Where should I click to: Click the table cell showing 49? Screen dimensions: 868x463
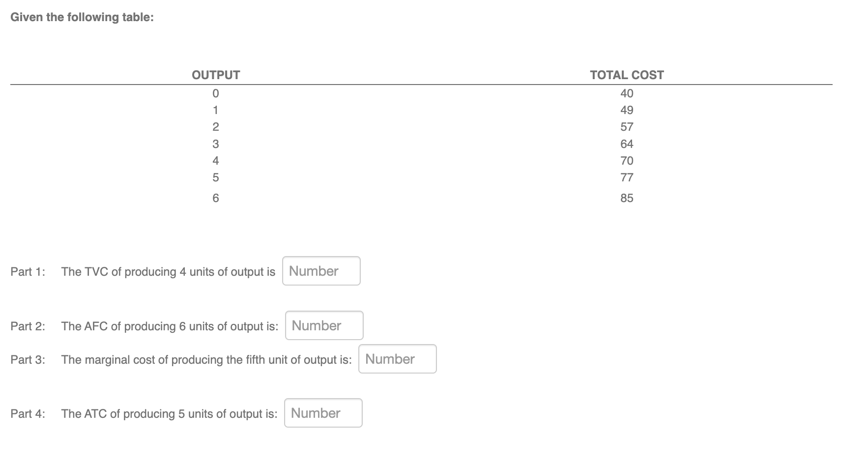point(626,110)
